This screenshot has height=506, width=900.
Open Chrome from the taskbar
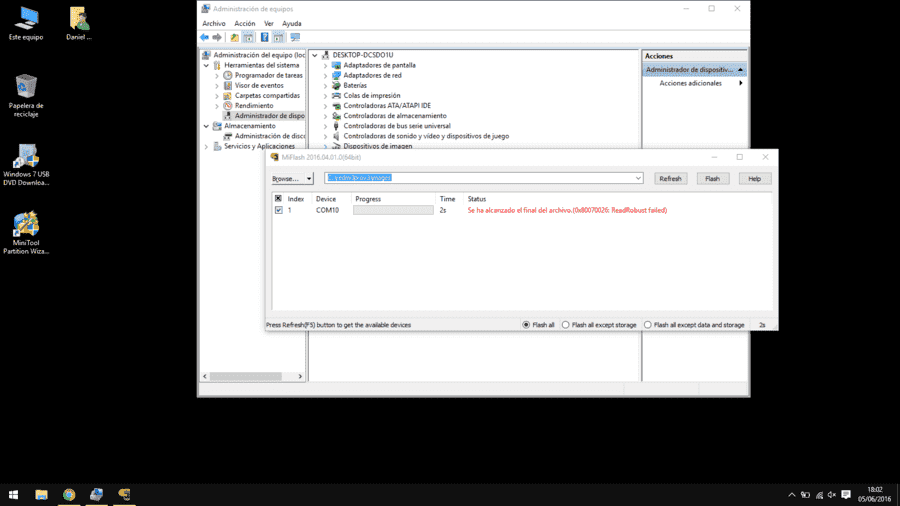pos(69,494)
